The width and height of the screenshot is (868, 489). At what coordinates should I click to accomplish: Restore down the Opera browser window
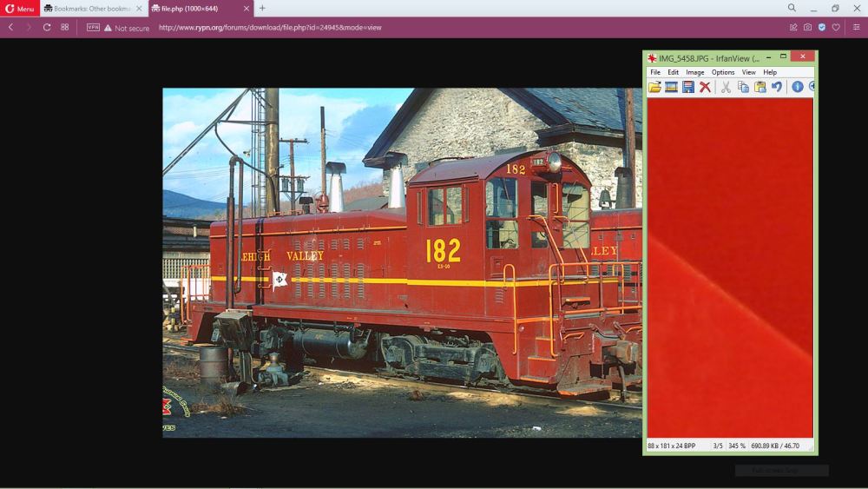835,9
